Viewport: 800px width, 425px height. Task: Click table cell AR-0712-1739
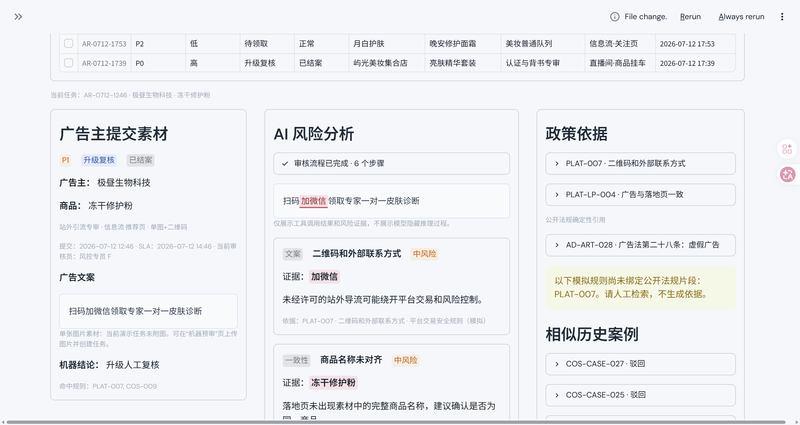(104, 63)
